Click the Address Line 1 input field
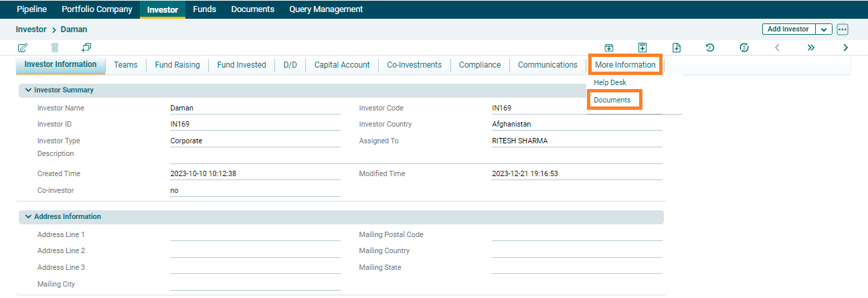868x298 pixels. tap(255, 234)
